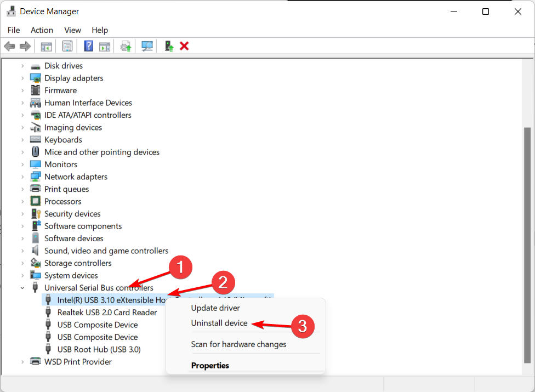
Task: Select Scan for hardware changes menu entry
Action: point(238,344)
